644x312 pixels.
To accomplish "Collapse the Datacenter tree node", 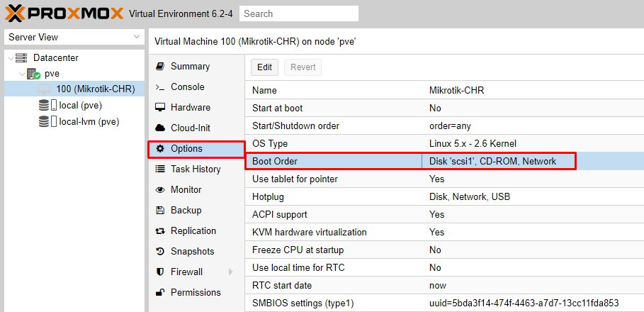I will (x=10, y=58).
